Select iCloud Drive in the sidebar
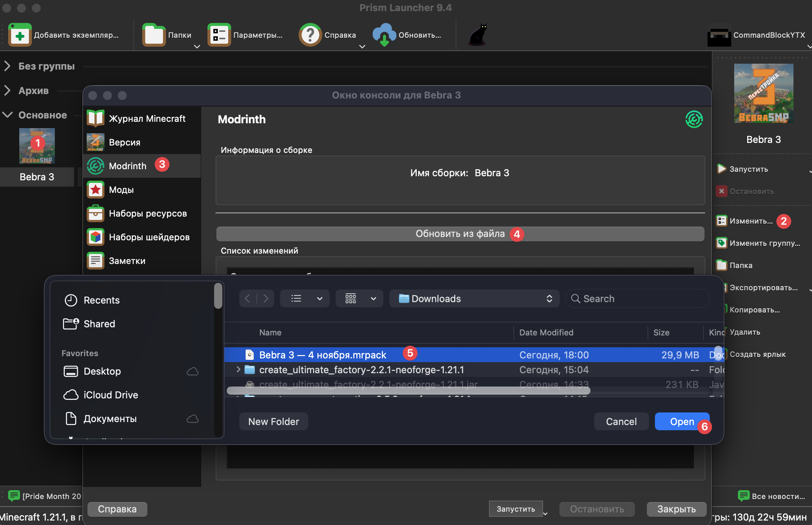 (110, 395)
